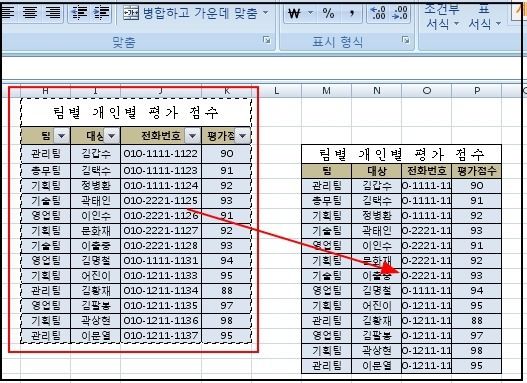Select column header M
Image resolution: width=527 pixels, height=383 pixels.
pyautogui.click(x=326, y=91)
